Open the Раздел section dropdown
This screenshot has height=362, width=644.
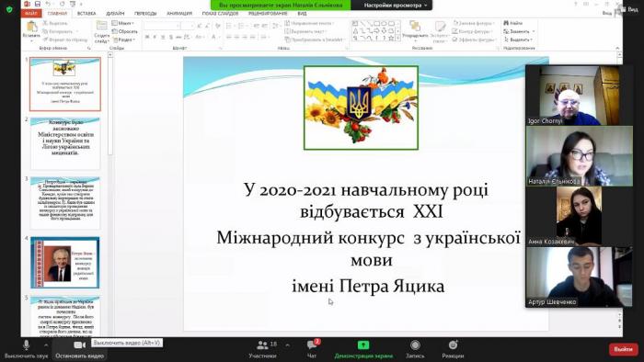(x=124, y=40)
